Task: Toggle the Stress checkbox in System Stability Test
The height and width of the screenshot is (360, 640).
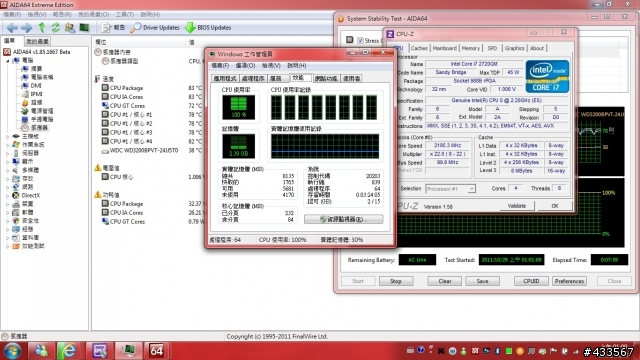Action: pos(360,40)
